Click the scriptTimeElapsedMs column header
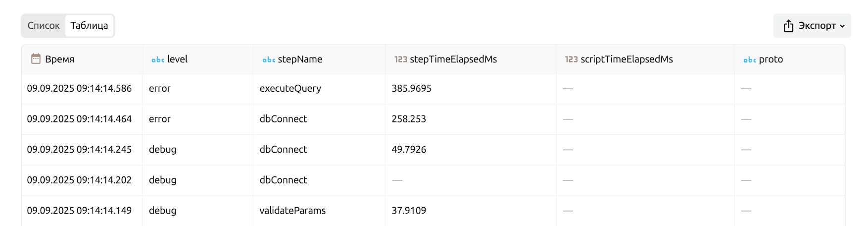The height and width of the screenshot is (226, 868). coord(627,59)
